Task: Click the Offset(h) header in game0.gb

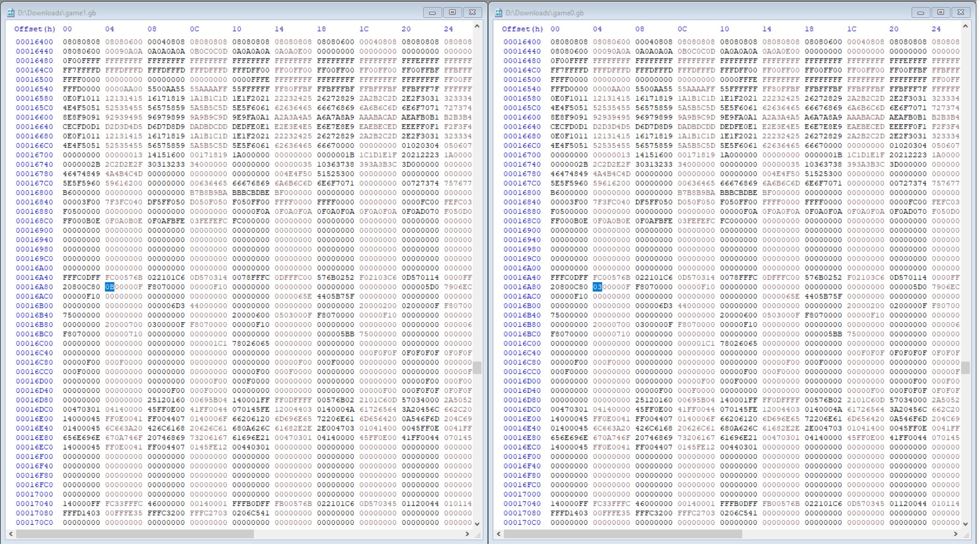Action: 522,29
